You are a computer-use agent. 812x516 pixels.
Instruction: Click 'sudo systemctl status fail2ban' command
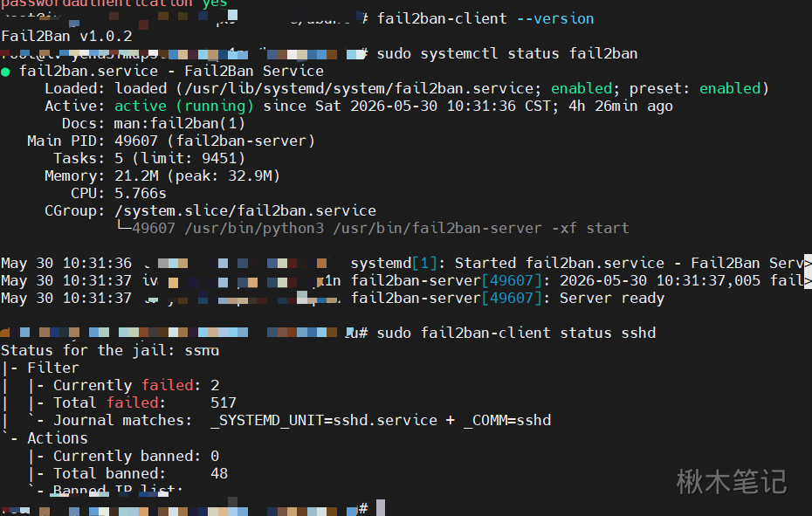(507, 54)
